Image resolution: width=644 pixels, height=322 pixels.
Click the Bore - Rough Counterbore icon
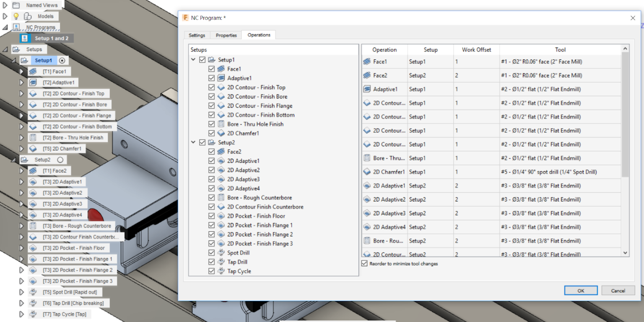click(221, 197)
